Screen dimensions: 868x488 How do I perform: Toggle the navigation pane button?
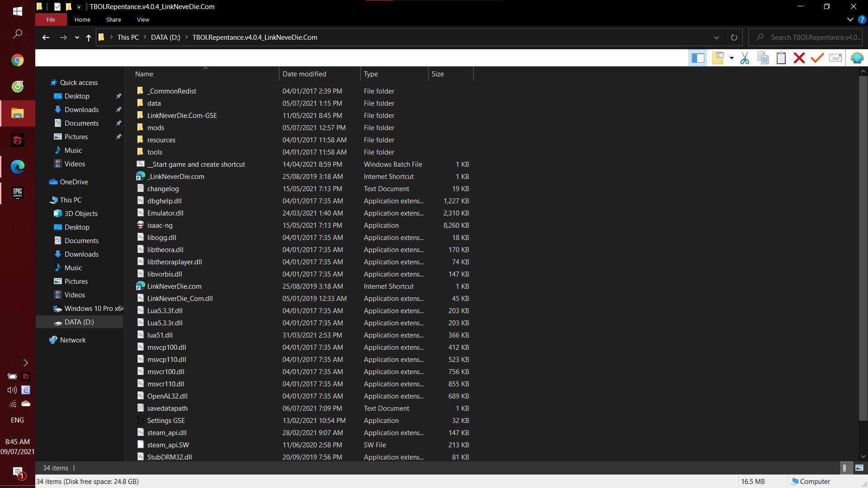coord(698,58)
